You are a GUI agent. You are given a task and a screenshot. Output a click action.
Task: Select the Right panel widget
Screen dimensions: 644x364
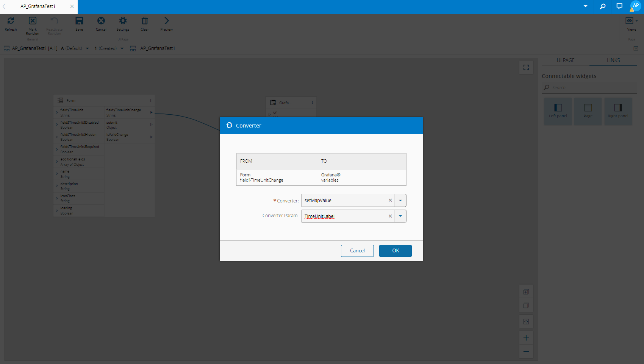[618, 111]
